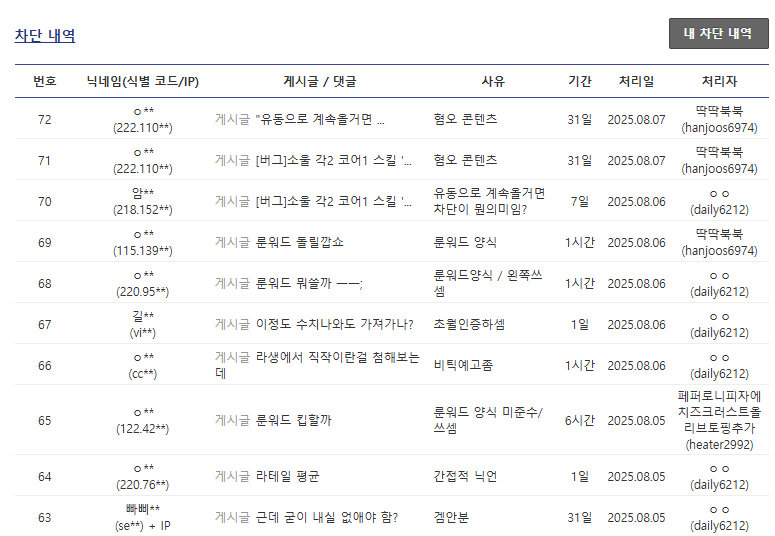Click duration 1일 in row 67

580,325
